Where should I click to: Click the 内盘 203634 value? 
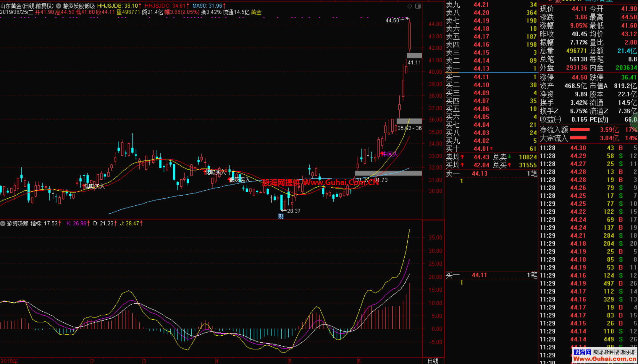(x=626, y=68)
